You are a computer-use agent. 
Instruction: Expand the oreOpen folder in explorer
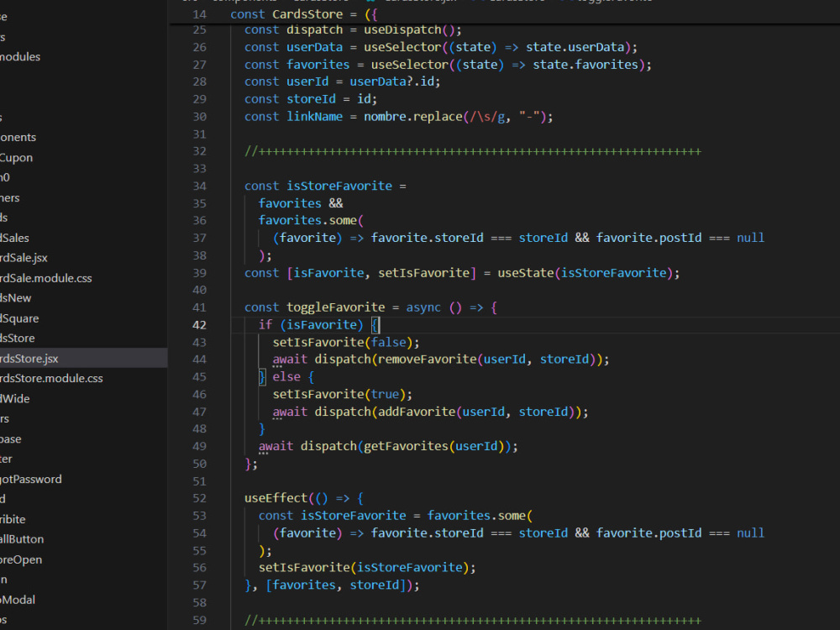(21, 559)
